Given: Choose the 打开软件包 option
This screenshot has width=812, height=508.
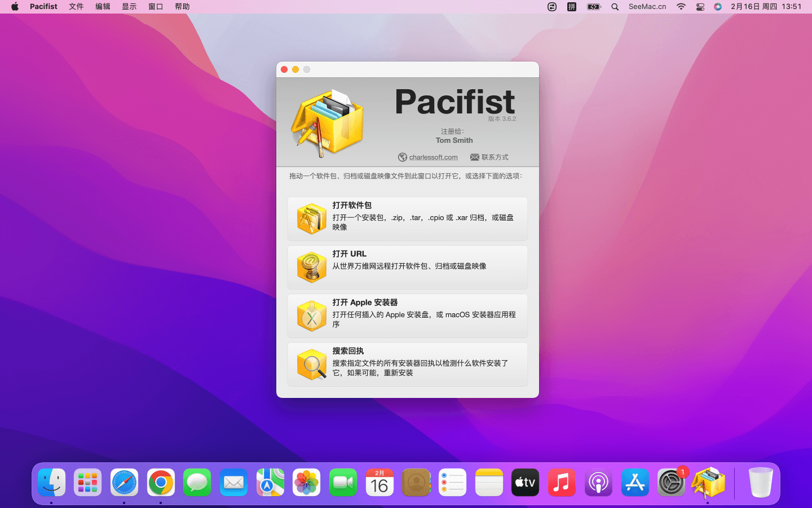Looking at the screenshot, I should 408,219.
